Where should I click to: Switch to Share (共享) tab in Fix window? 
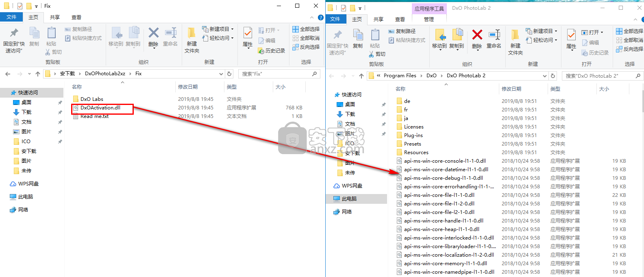[55, 17]
